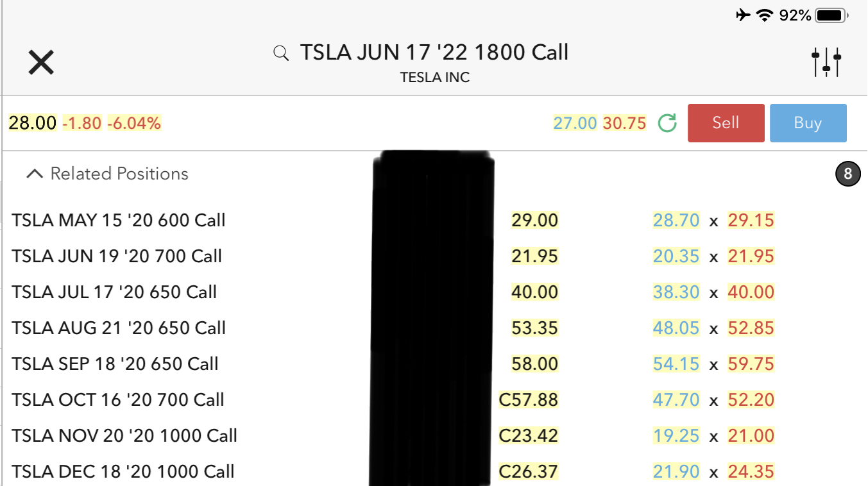This screenshot has width=868, height=486.
Task: Tap the 27.00 bid price at top
Action: click(575, 123)
